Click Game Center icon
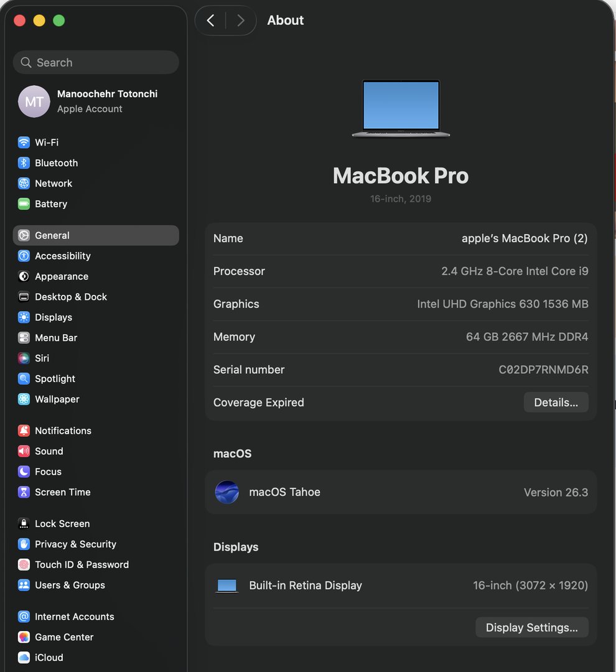 24,637
